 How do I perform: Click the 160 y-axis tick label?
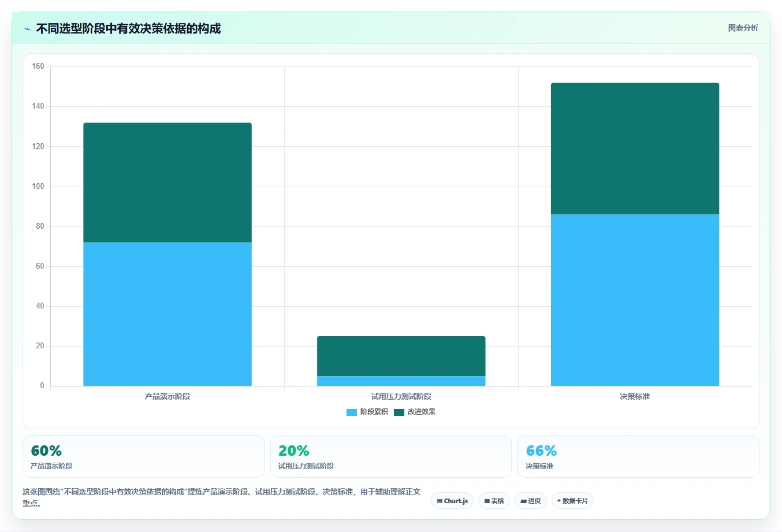(38, 66)
